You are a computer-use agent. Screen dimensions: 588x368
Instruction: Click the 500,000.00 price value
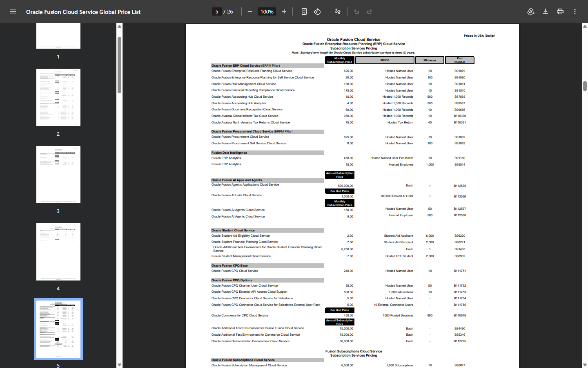345,186
